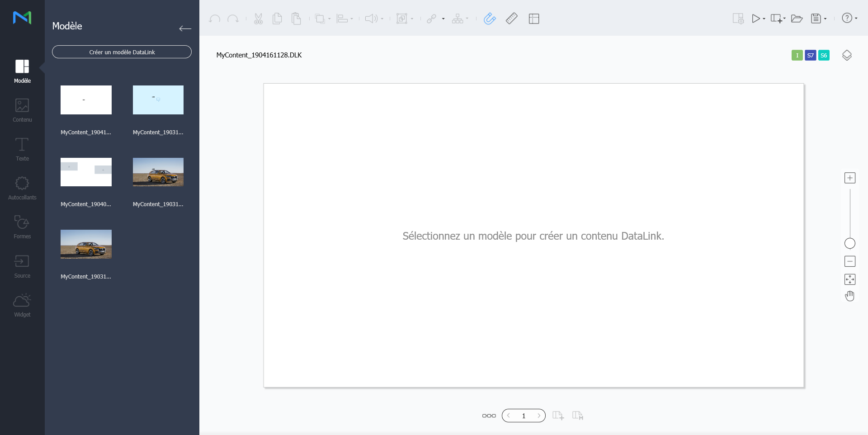The height and width of the screenshot is (435, 868).
Task: Open the Autocollants panel in sidebar
Action: [22, 188]
